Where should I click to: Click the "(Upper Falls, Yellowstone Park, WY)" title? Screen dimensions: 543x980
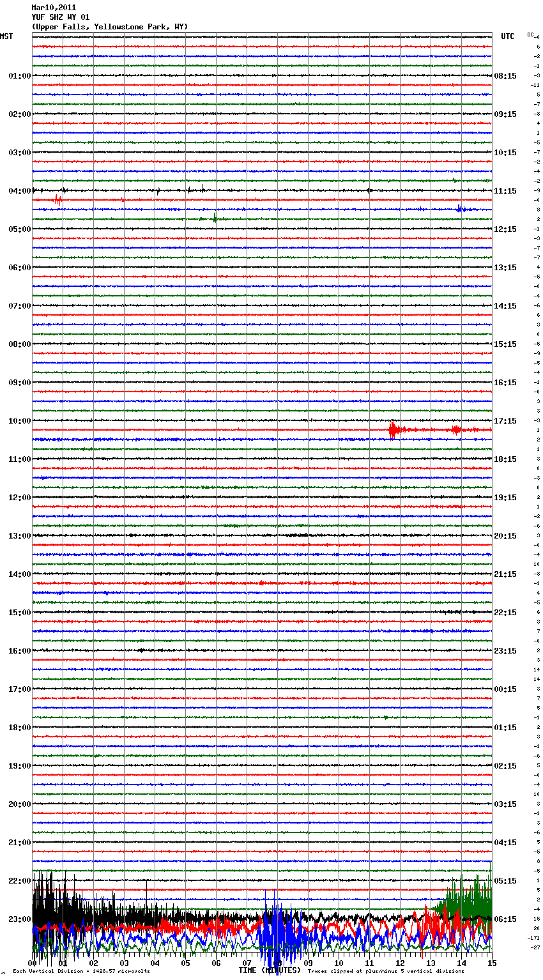(x=110, y=27)
